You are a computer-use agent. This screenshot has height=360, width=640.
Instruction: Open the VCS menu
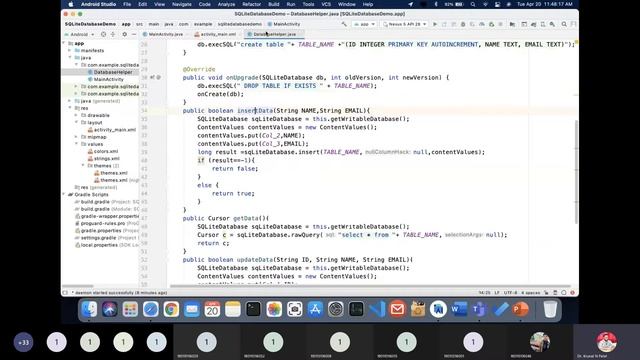tap(326, 4)
